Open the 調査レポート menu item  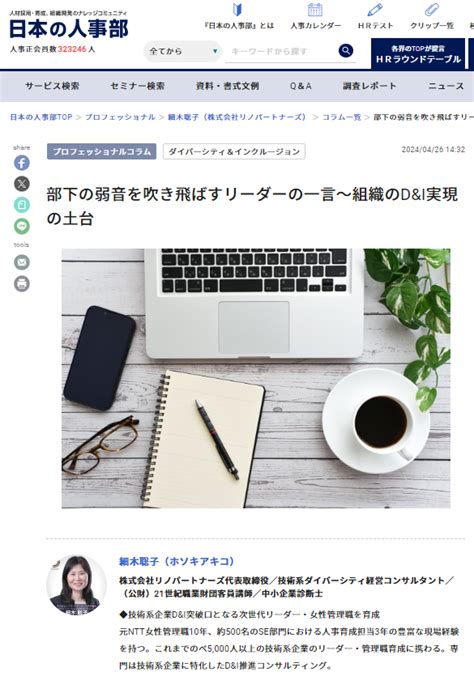click(370, 86)
